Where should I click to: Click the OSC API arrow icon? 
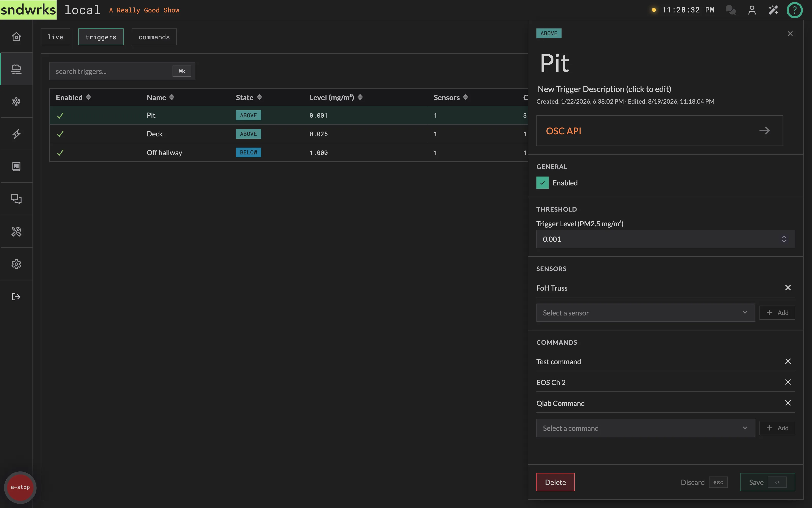point(764,131)
